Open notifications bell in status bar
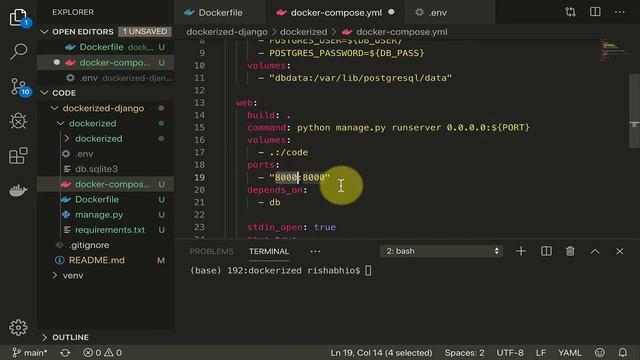Image resolution: width=640 pixels, height=360 pixels. pyautogui.click(x=622, y=353)
